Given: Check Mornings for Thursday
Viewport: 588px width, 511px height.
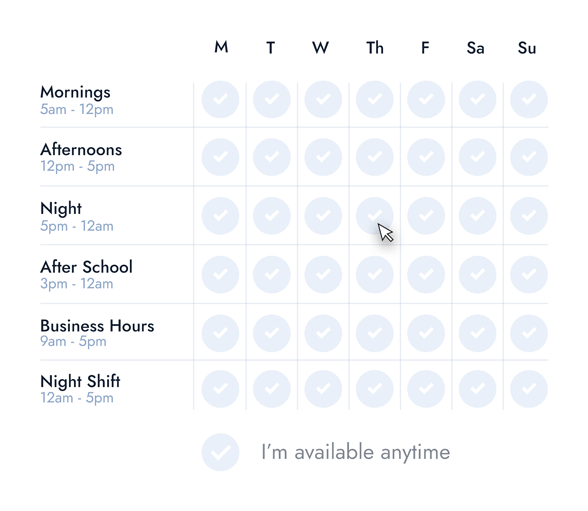Looking at the screenshot, I should tap(375, 99).
